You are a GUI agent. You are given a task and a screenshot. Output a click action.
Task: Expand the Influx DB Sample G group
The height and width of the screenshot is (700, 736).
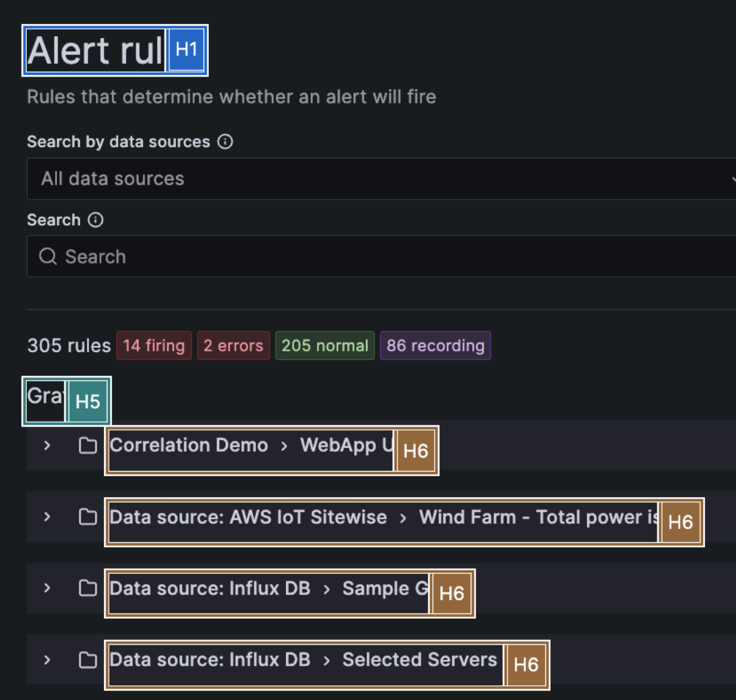point(46,588)
